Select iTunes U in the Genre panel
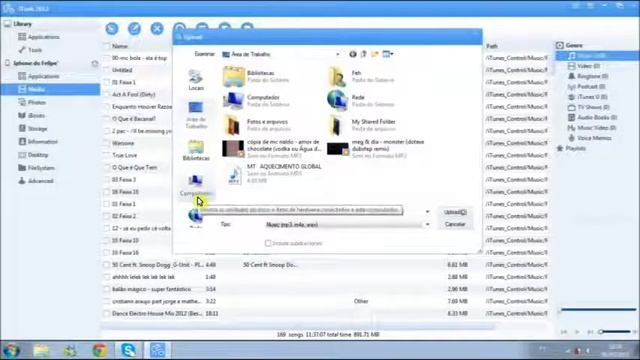640x360 pixels. pos(588,97)
